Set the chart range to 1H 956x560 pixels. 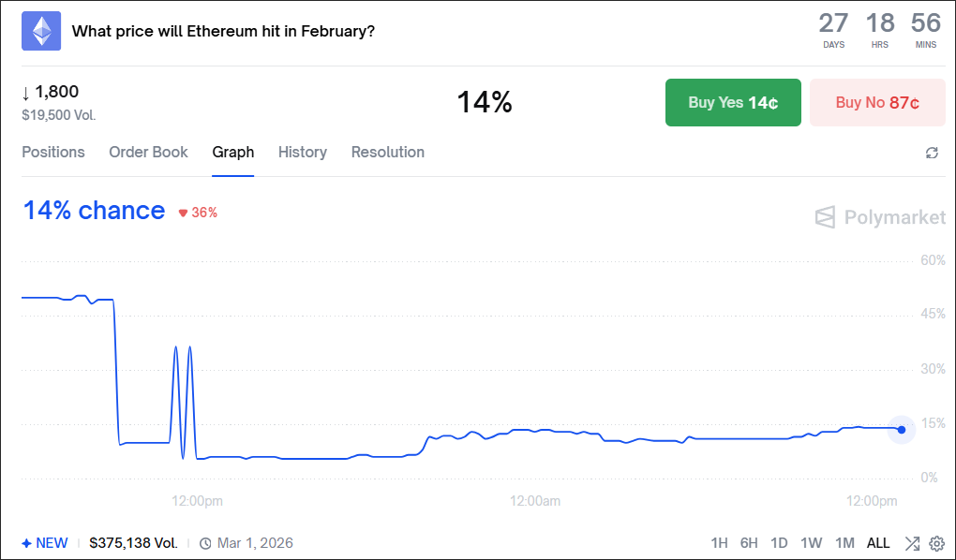pos(719,543)
